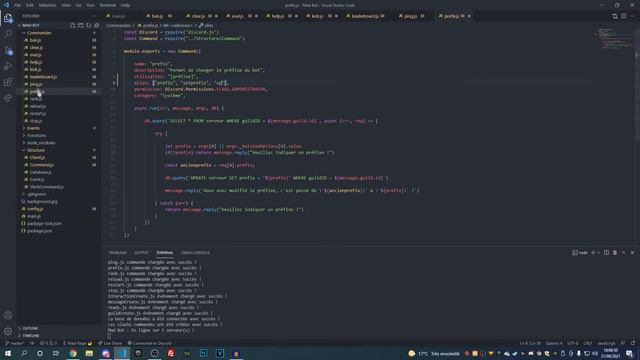Click New Folder icon in MAD BOT header

point(81,25)
